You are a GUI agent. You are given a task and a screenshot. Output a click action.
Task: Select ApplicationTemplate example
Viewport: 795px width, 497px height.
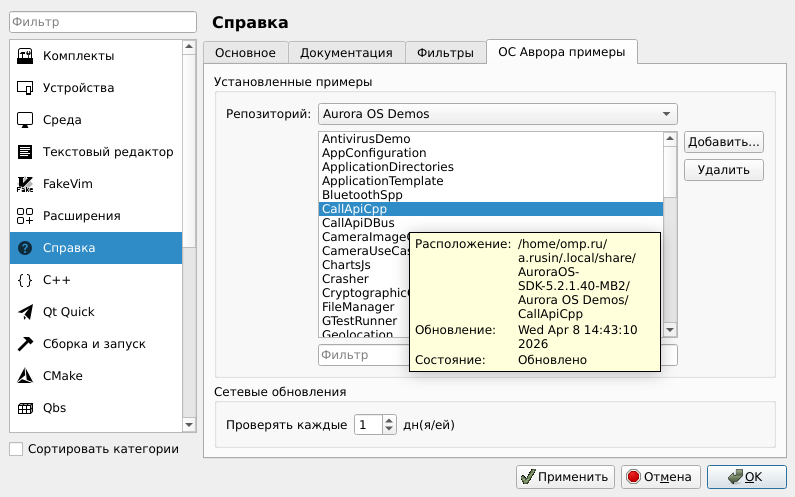pyautogui.click(x=490, y=181)
